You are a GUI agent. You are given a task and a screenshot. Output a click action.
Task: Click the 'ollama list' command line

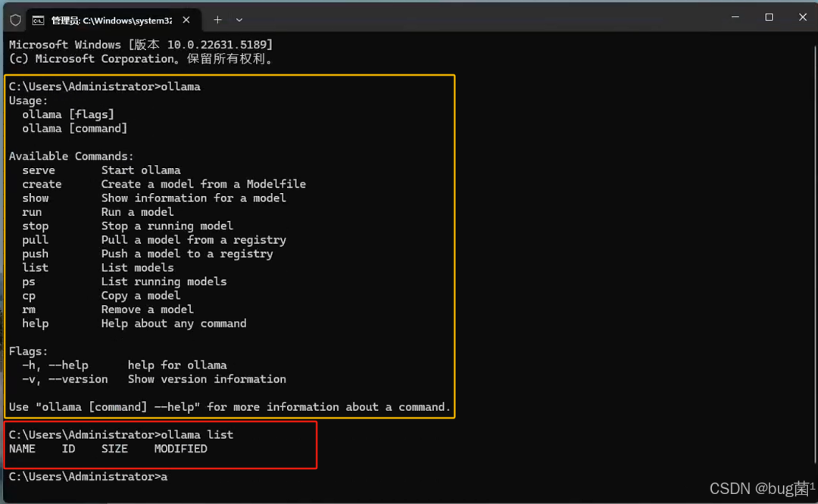(x=121, y=435)
